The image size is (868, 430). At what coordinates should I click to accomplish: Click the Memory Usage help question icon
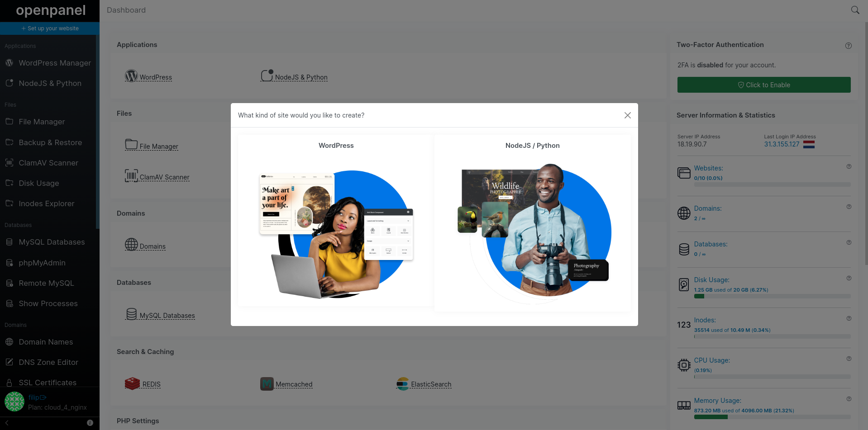pyautogui.click(x=849, y=399)
